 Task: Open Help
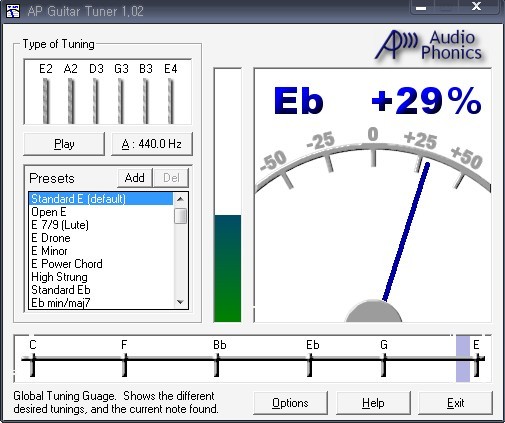373,403
